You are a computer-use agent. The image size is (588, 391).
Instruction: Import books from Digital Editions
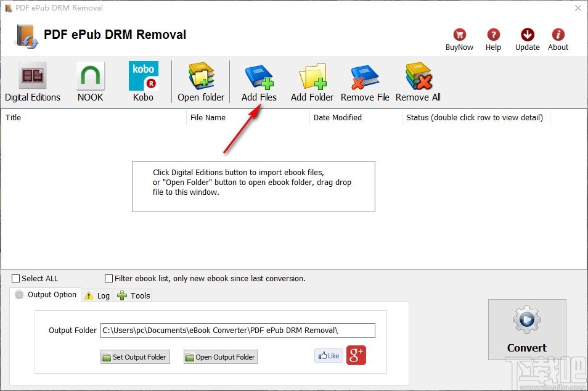pyautogui.click(x=33, y=82)
